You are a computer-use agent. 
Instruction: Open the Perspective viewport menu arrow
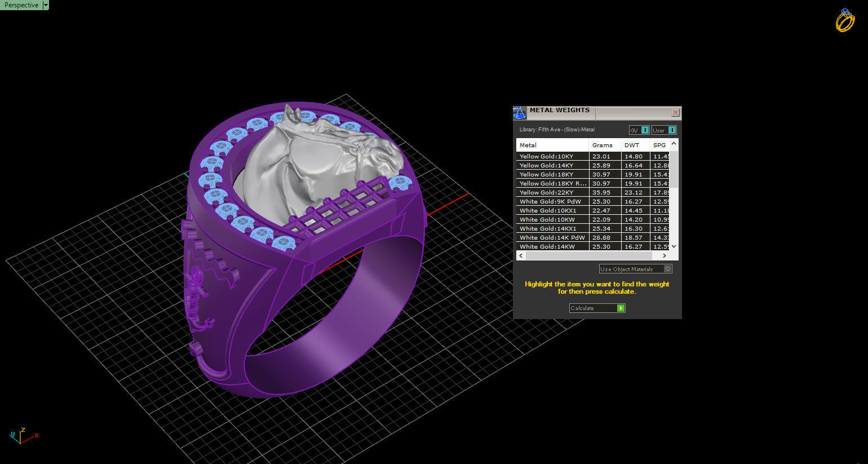(x=46, y=5)
